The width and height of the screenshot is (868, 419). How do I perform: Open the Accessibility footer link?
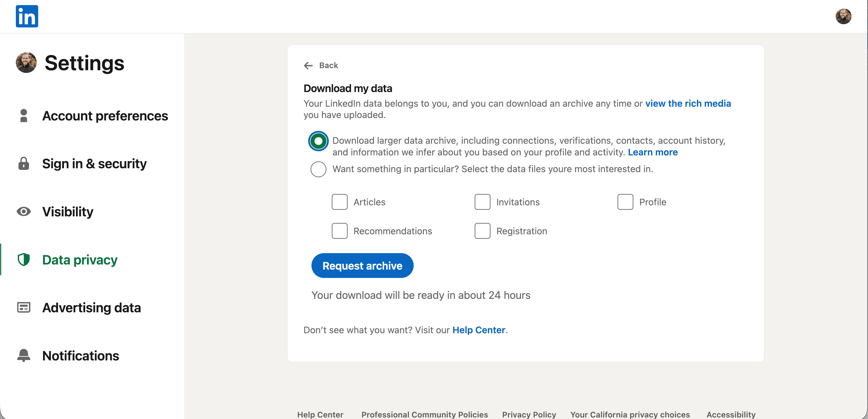[x=731, y=414]
